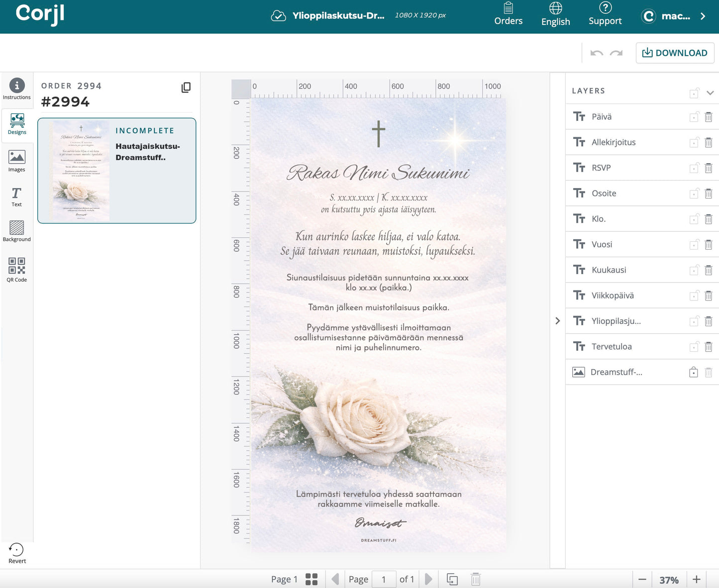Click the copy design icon beside Order 2994
Viewport: 719px width, 588px height.
tap(186, 87)
